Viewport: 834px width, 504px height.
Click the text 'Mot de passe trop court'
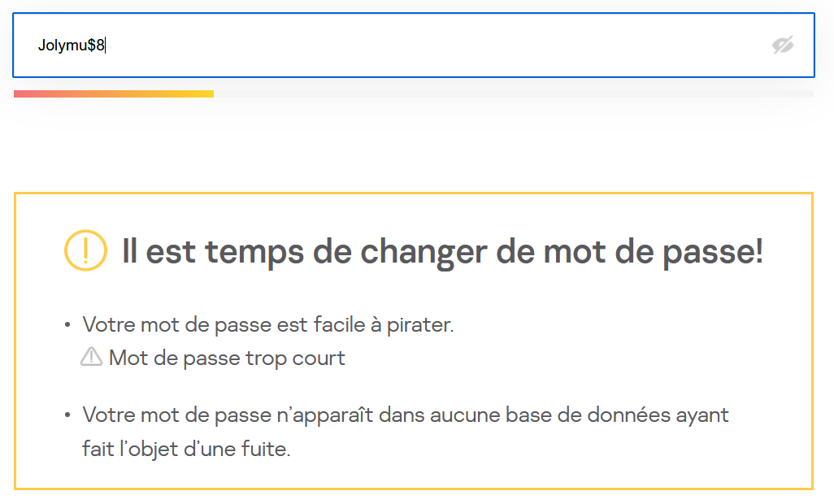click(x=226, y=358)
